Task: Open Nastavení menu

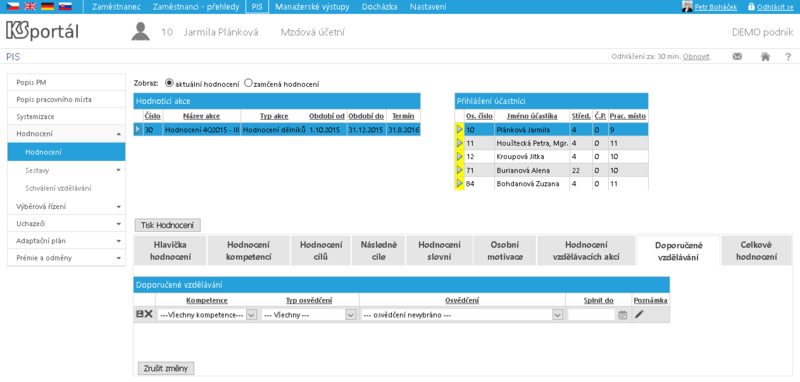Action: [x=428, y=7]
